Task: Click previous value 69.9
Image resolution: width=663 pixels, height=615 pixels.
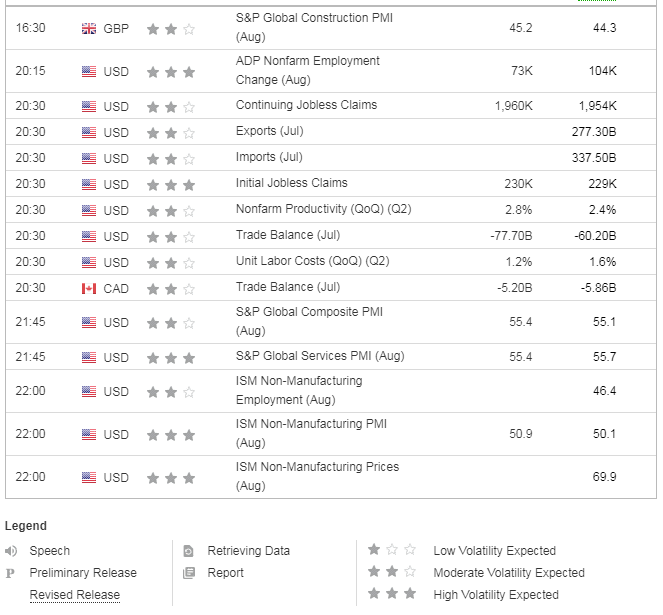Action: coord(604,477)
